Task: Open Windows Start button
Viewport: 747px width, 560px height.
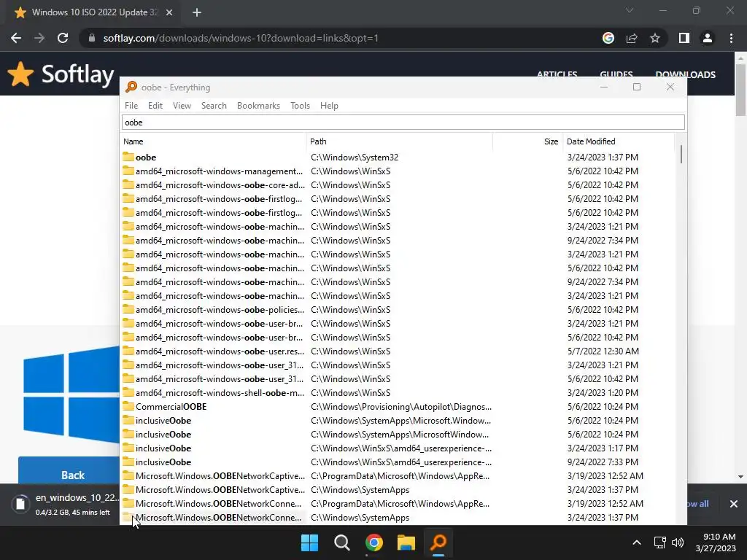Action: click(x=309, y=542)
